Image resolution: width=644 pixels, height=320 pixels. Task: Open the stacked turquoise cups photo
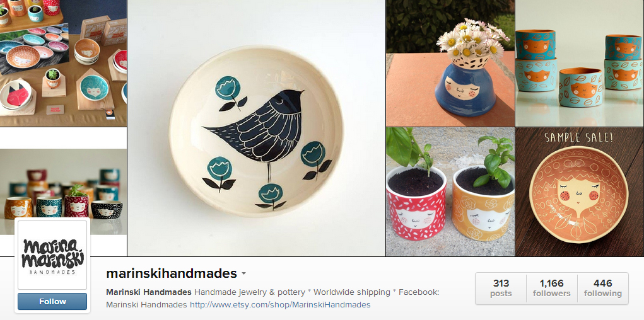[x=580, y=63]
